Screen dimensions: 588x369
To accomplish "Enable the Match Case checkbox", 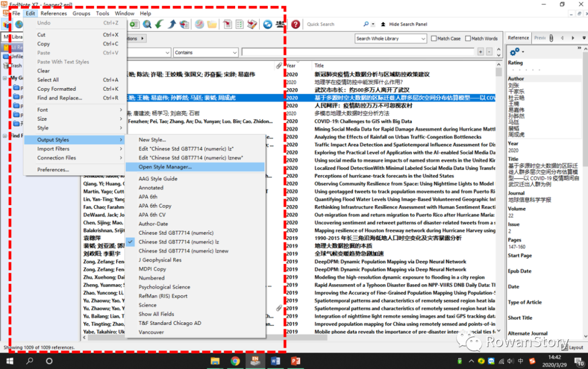I will 434,38.
